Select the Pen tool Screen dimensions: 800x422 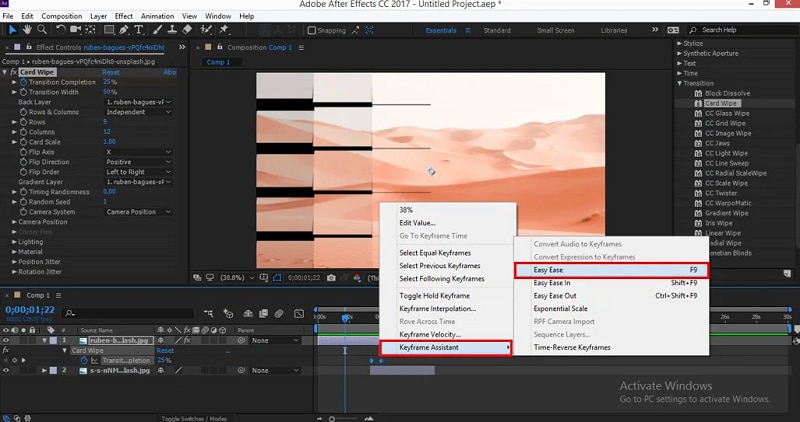point(123,30)
